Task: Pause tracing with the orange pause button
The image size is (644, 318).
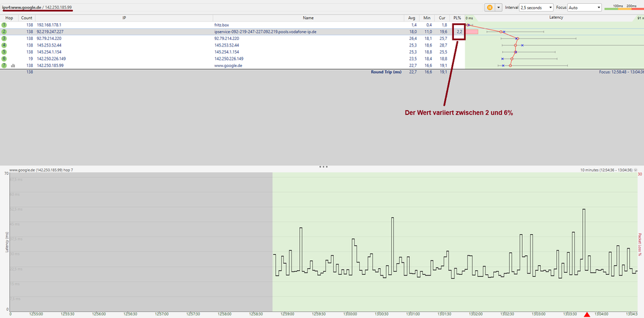Action: [x=489, y=7]
